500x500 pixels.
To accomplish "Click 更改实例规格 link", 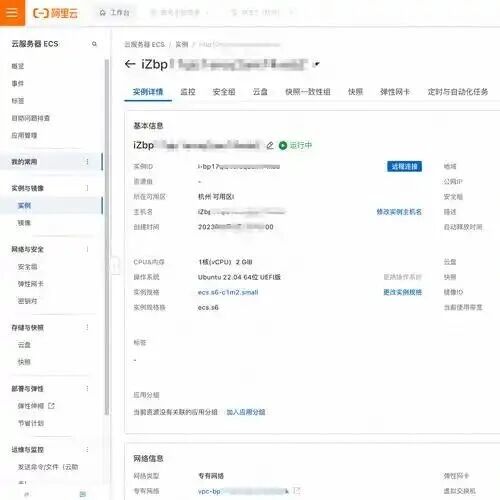I will (403, 292).
